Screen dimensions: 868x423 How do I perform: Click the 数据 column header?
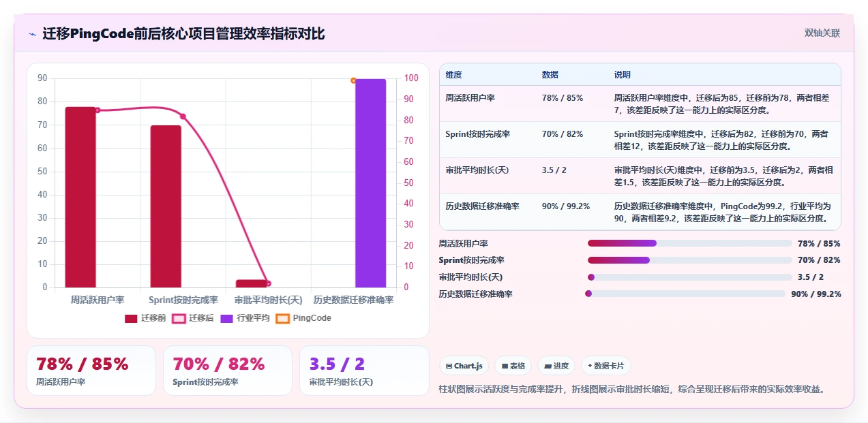[x=550, y=74]
